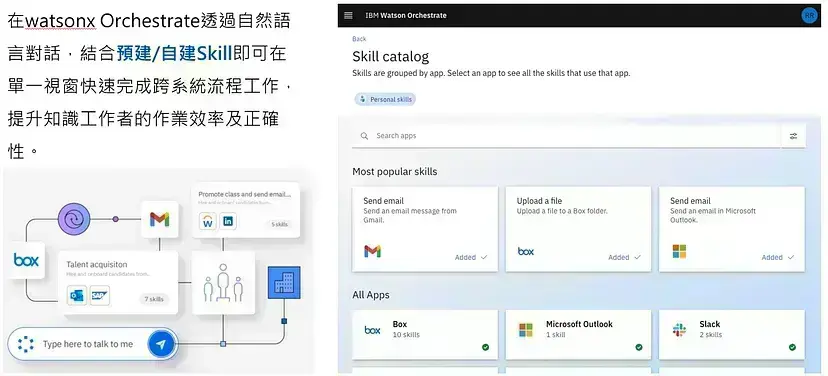Select the Personal skills tag

tap(385, 99)
